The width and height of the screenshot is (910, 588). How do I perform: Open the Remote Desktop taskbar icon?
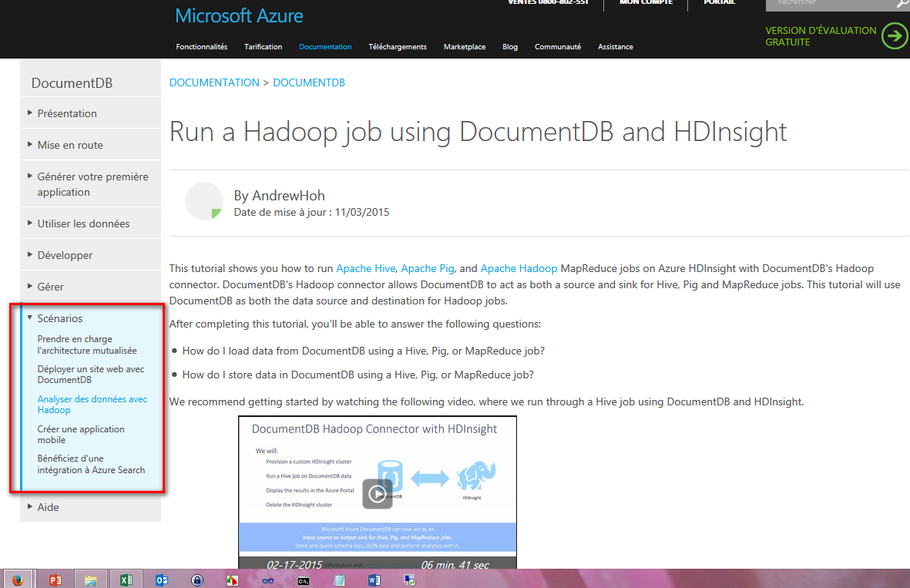coord(410,580)
